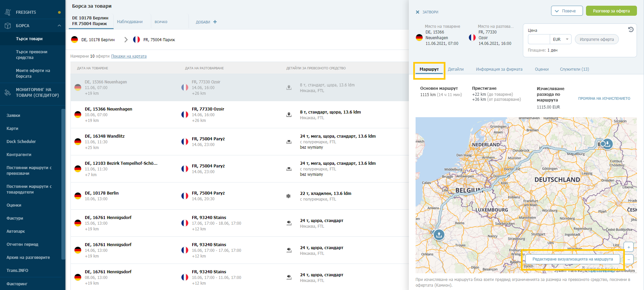This screenshot has height=290, width=644.
Task: Zoom in the map with plus
Action: tap(629, 247)
